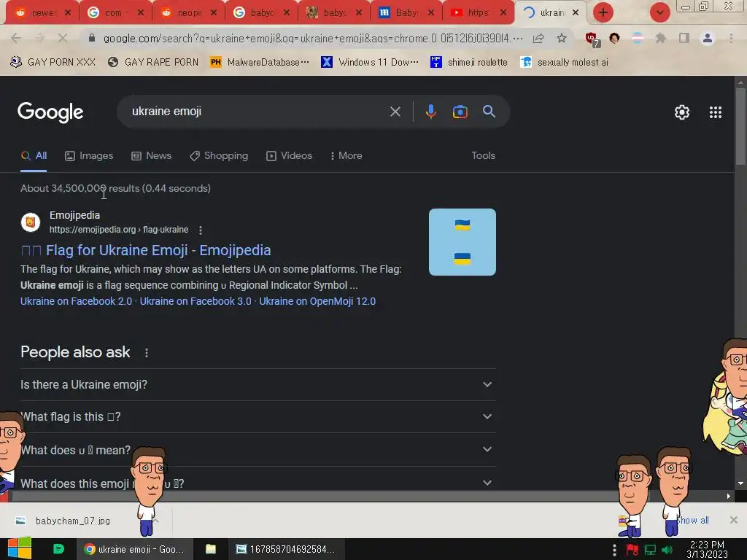This screenshot has height=560, width=747.
Task: Open more options for the Emojipedia result
Action: click(201, 230)
